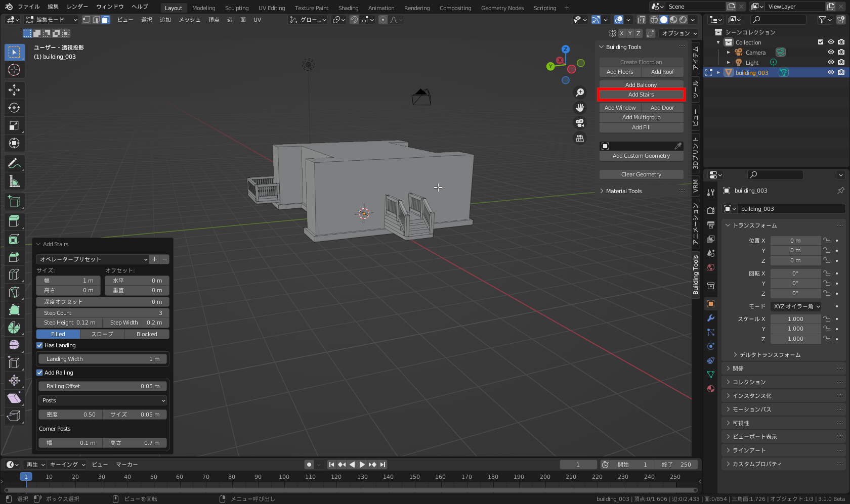The width and height of the screenshot is (850, 504).
Task: Disable the Add Railing checkbox
Action: click(39, 373)
